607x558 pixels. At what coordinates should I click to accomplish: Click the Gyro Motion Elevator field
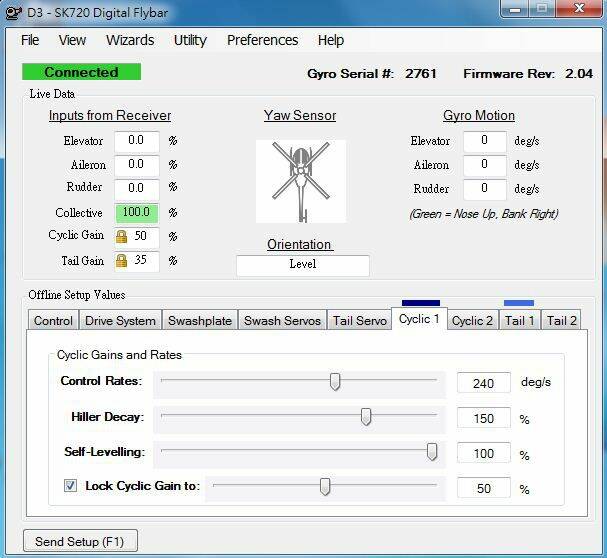click(485, 141)
